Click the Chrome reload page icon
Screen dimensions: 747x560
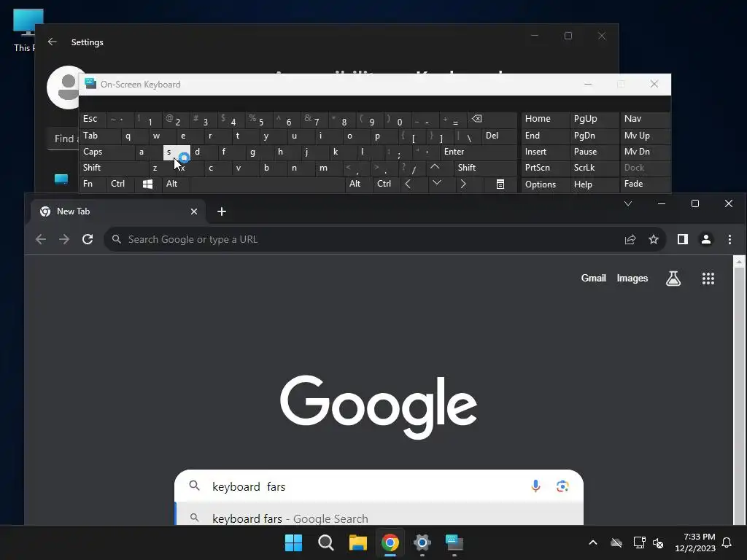88,239
